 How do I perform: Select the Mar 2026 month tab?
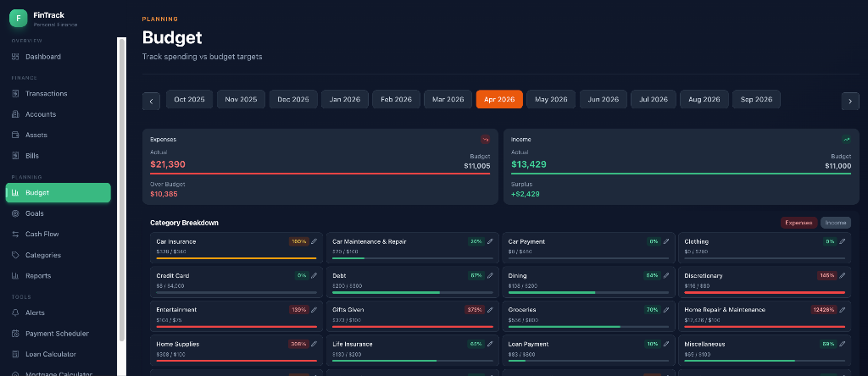[448, 100]
